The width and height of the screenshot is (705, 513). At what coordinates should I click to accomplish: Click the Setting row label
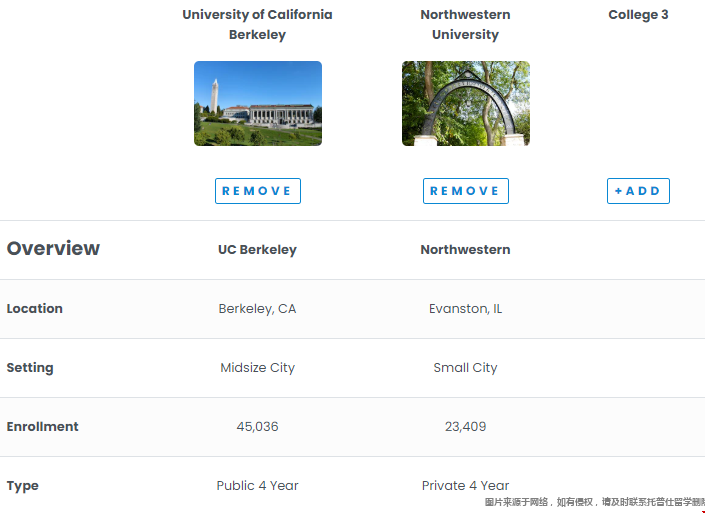[30, 368]
